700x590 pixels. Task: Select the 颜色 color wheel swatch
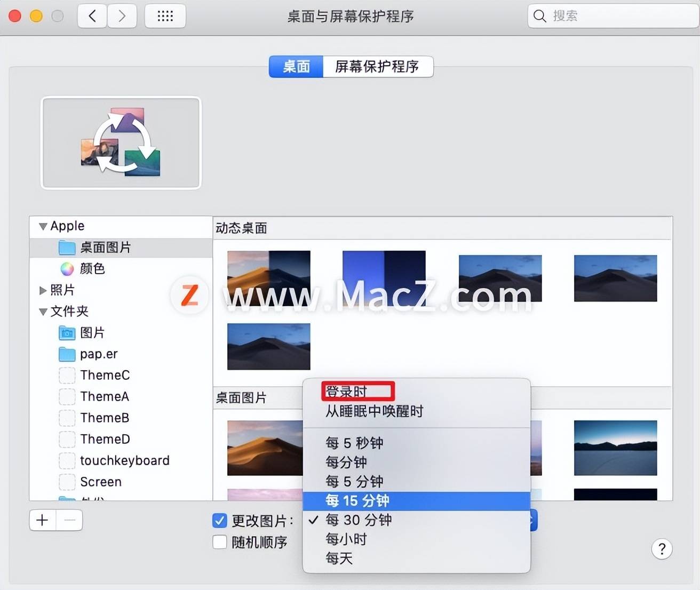click(x=67, y=268)
